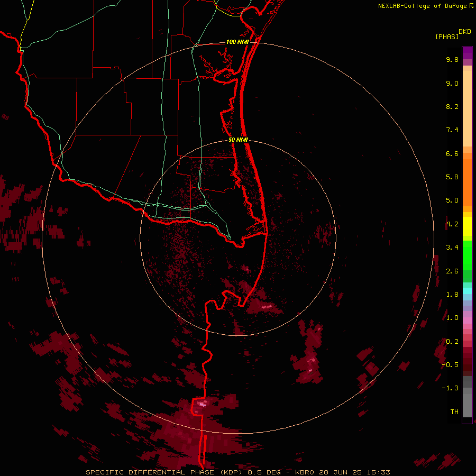Click the 6.6 value on the legend
Screen dimensions: 476x476
(452, 153)
